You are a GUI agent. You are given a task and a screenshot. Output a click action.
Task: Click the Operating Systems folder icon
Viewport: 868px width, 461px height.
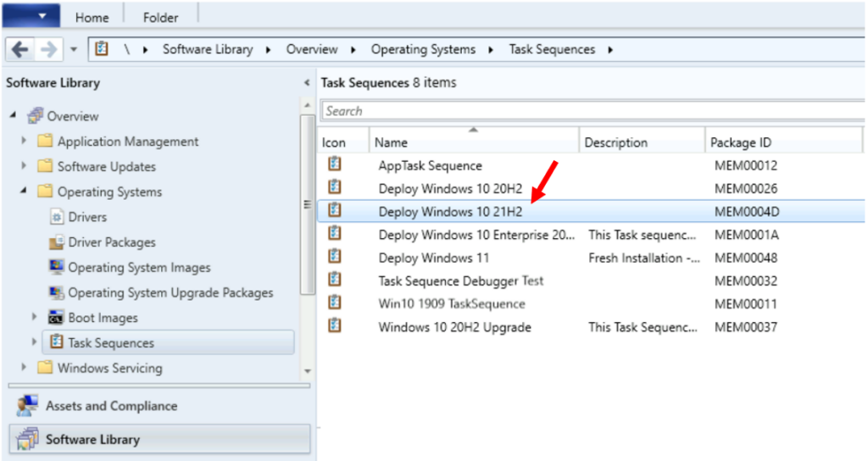45,191
